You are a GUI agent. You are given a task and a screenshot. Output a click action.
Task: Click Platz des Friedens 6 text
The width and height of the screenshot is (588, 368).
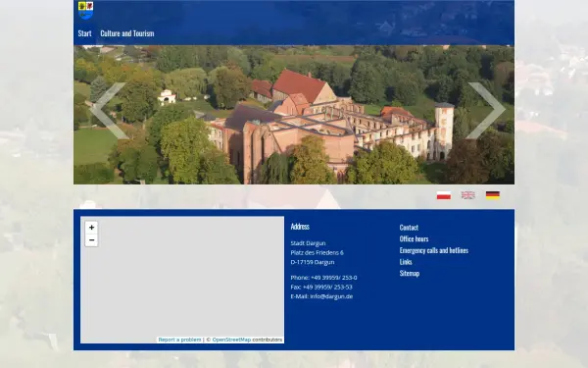coord(317,253)
